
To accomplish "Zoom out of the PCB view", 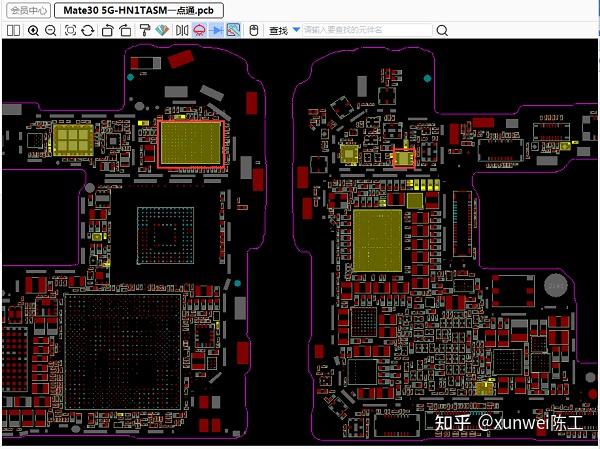I will (51, 30).
